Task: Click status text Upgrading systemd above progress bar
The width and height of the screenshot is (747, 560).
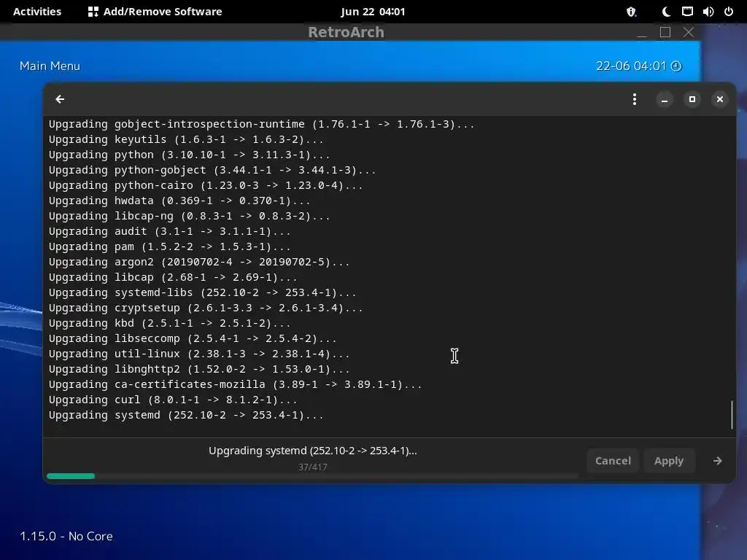Action: [312, 451]
